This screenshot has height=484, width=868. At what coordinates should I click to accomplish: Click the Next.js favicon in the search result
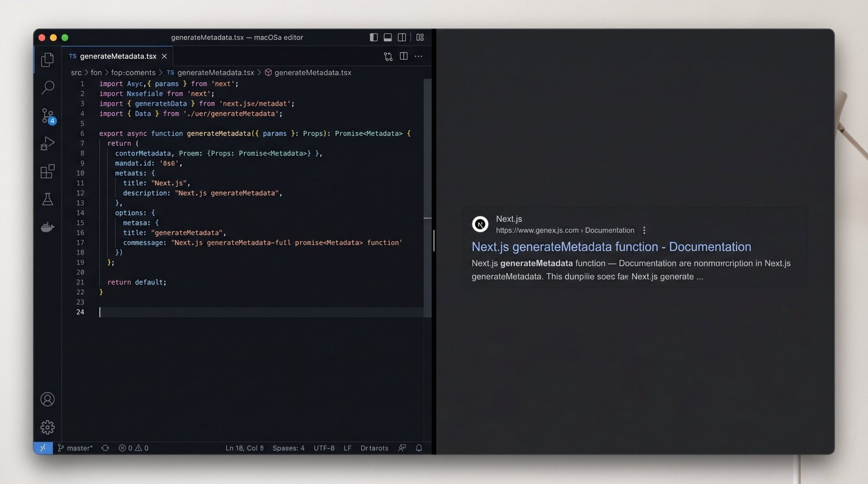[x=480, y=224]
